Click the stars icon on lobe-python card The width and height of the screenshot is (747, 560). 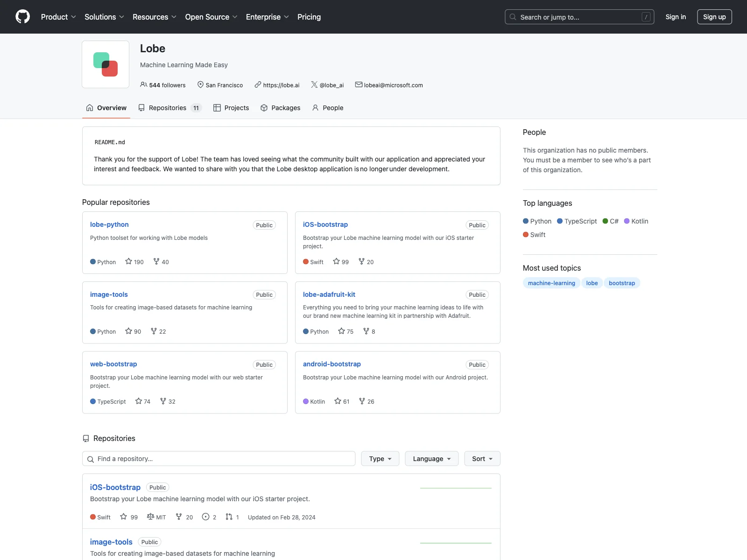129,261
